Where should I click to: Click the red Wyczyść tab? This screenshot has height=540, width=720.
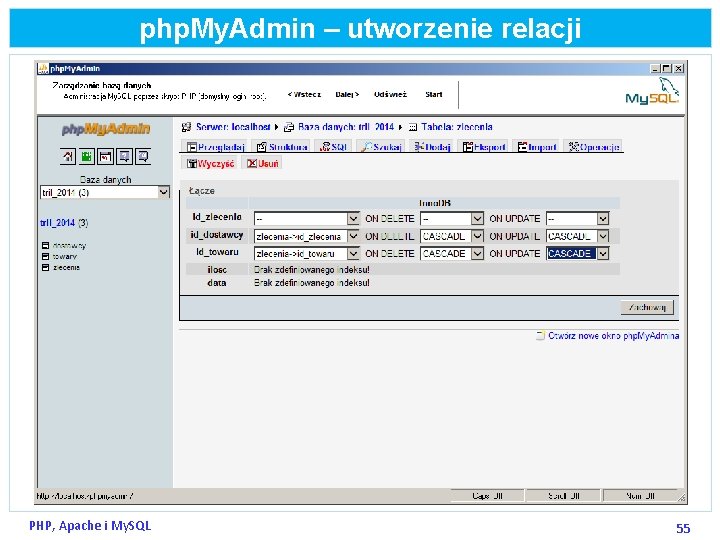pos(210,163)
